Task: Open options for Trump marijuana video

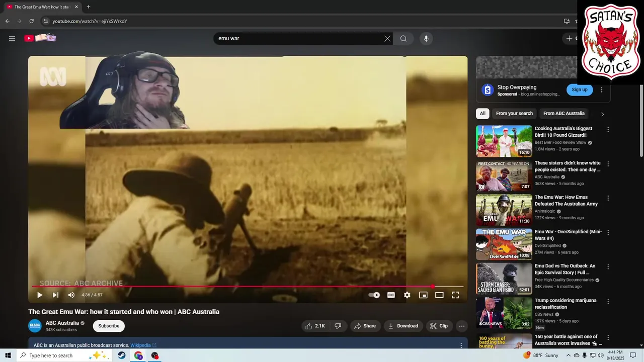Action: click(608, 301)
